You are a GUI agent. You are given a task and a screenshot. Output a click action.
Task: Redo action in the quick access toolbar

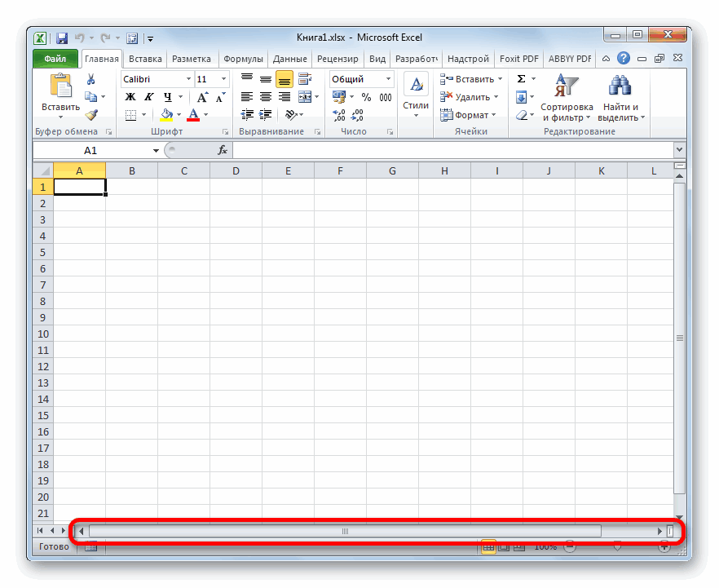click(x=105, y=38)
